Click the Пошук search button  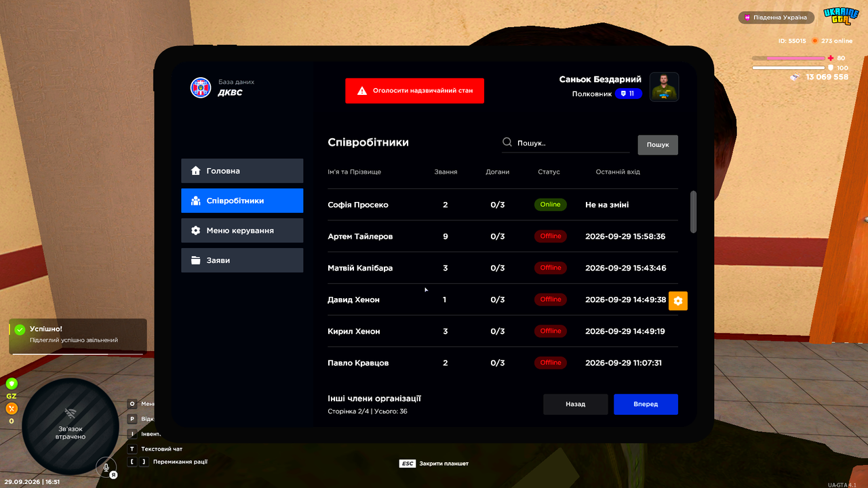pos(658,145)
